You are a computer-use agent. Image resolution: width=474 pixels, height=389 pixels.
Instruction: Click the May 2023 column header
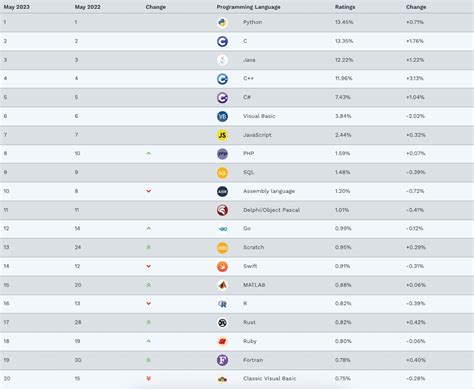[x=17, y=7]
